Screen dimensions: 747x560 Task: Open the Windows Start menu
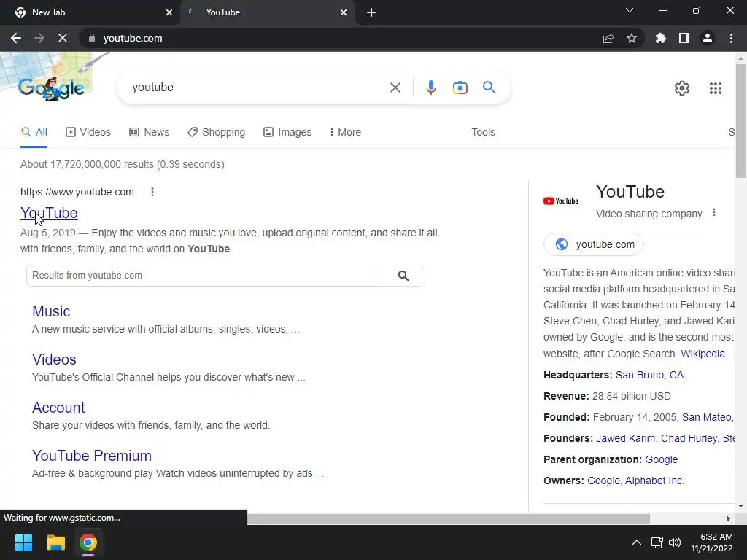23,542
